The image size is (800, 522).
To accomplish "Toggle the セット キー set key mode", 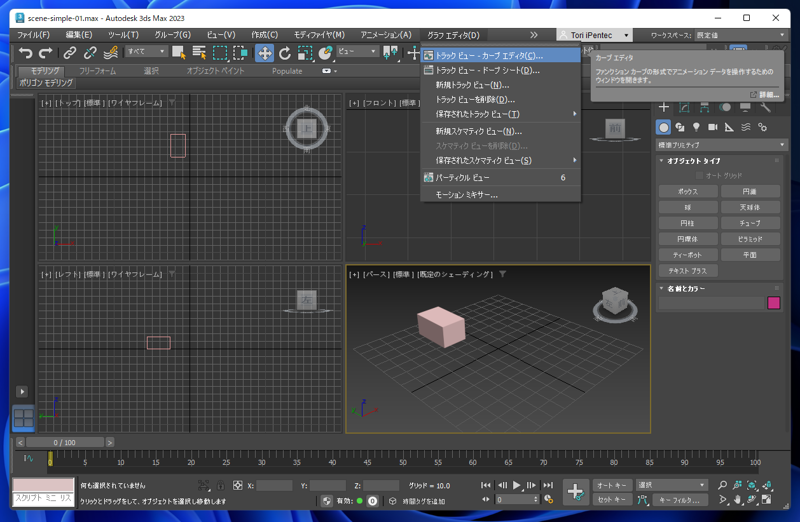I will click(x=612, y=499).
